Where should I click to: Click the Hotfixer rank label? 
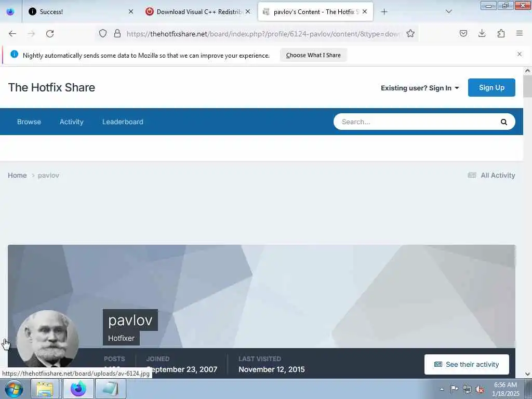tap(121, 338)
